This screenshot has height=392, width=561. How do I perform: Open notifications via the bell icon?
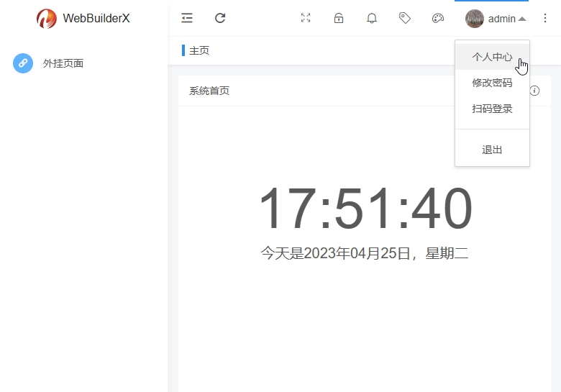pyautogui.click(x=372, y=18)
